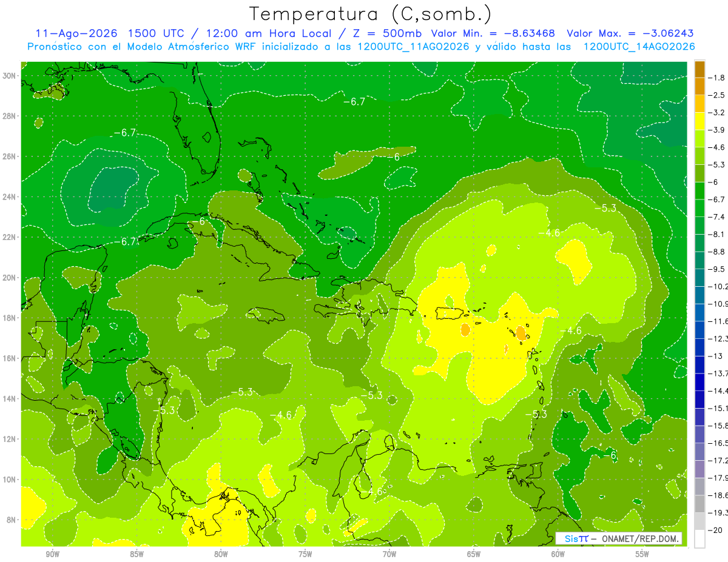728x562 pixels.
Task: Pick the swatch between -2.5 and -3.2
Action: 699,104
